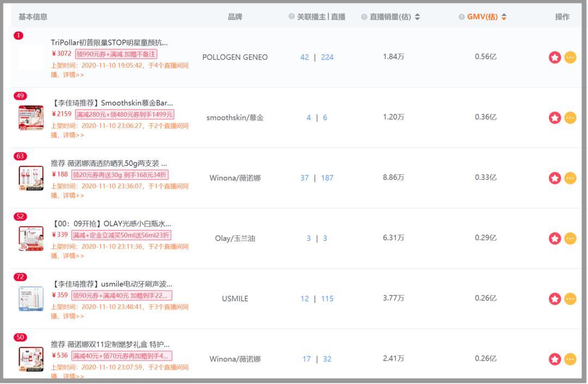Viewport: 588px width, 384px height.
Task: Click streamer count 17 in 薇诺娜双11定制 row
Action: tap(307, 359)
